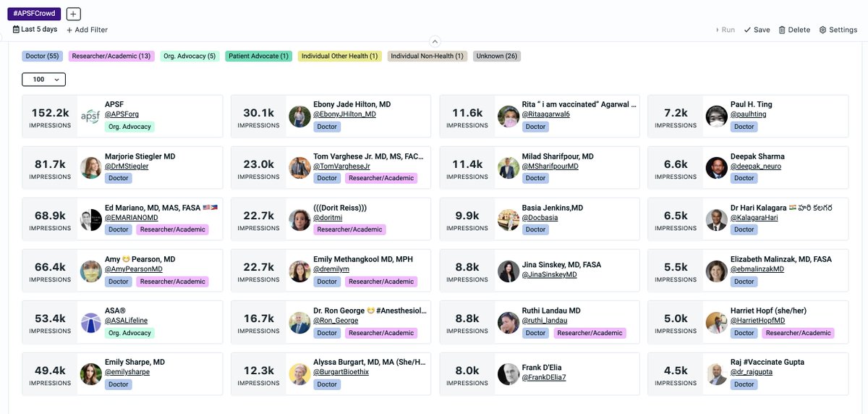This screenshot has width=868, height=414.
Task: Click Milad Sharifpour's avatar
Action: tap(509, 168)
